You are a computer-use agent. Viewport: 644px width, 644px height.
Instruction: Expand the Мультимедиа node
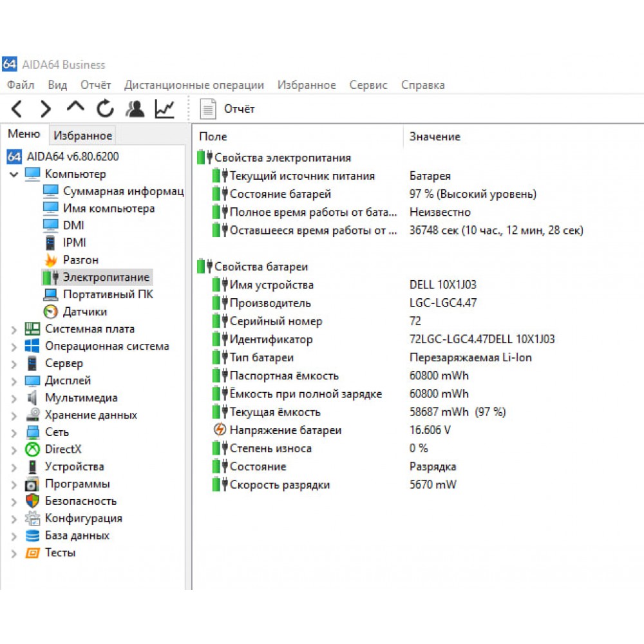14,399
